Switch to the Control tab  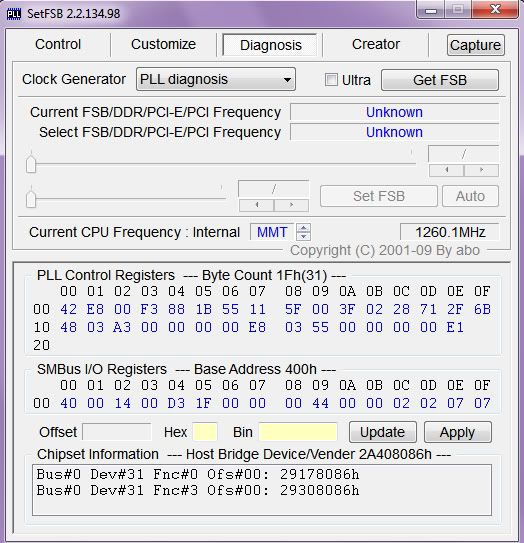pos(58,44)
